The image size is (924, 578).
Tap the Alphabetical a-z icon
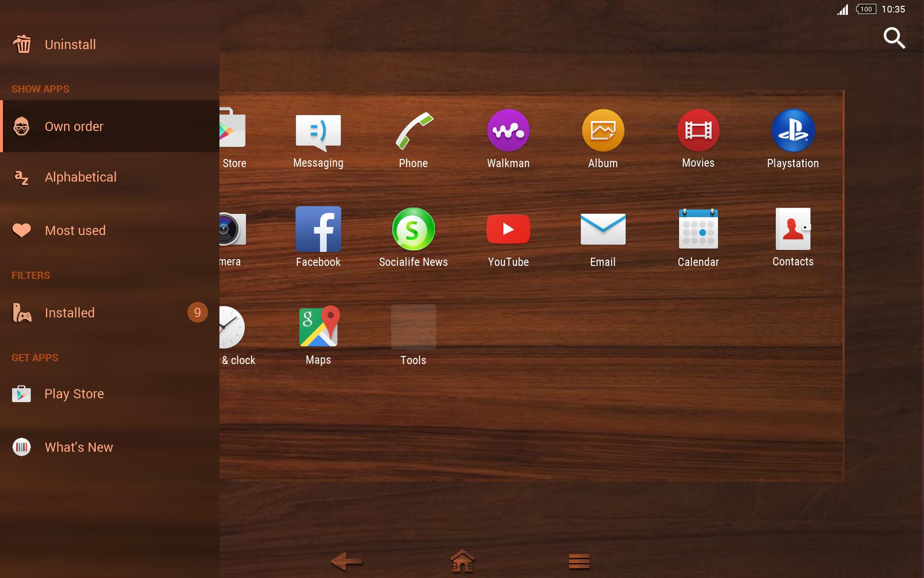click(22, 177)
